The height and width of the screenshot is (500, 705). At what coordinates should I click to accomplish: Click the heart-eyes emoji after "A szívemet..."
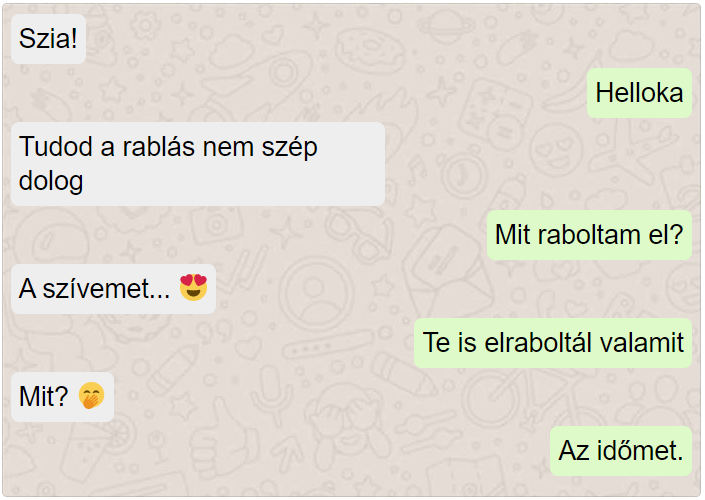193,287
